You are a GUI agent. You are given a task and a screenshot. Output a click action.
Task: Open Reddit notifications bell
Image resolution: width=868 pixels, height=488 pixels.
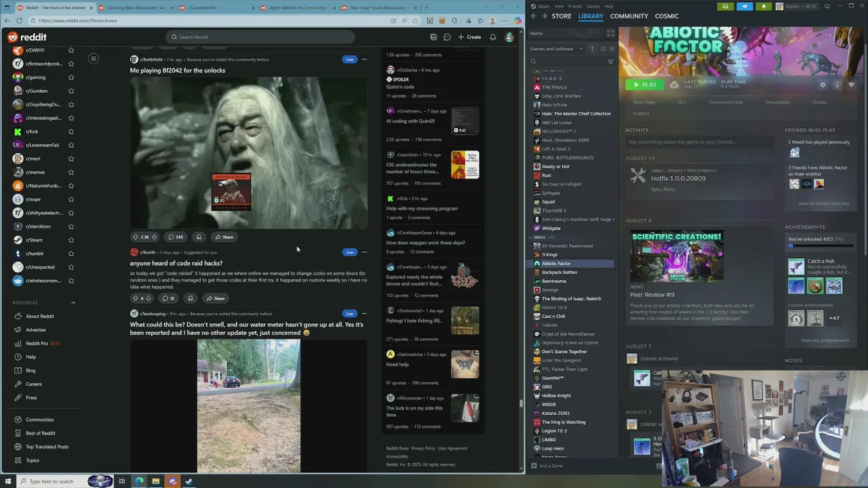tap(493, 37)
